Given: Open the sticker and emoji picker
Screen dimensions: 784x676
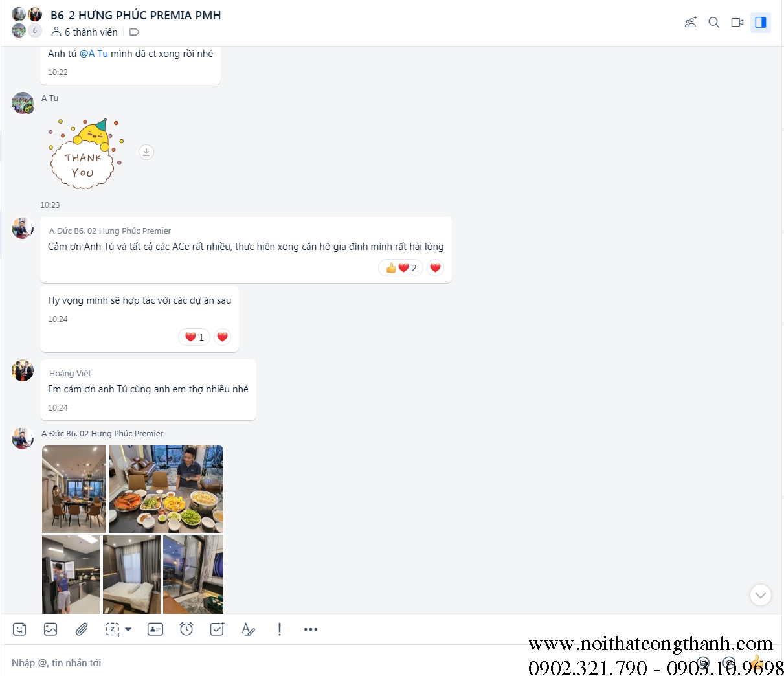Looking at the screenshot, I should 19,629.
